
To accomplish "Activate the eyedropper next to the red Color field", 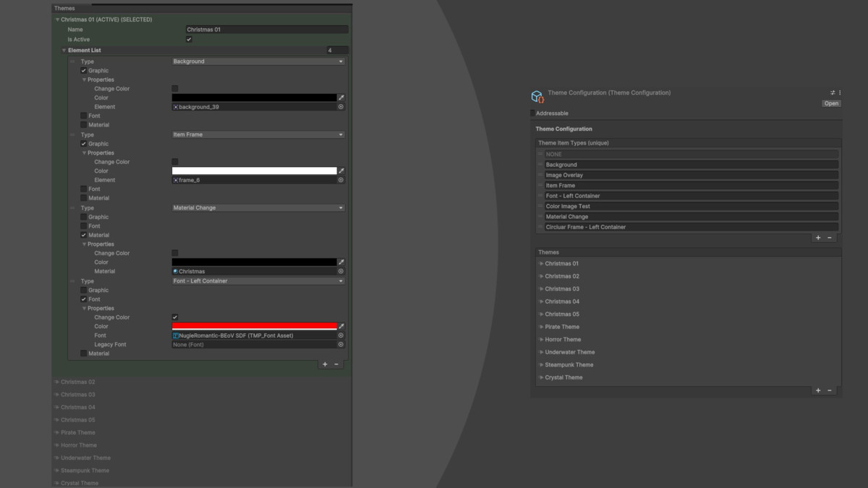I will click(x=341, y=326).
